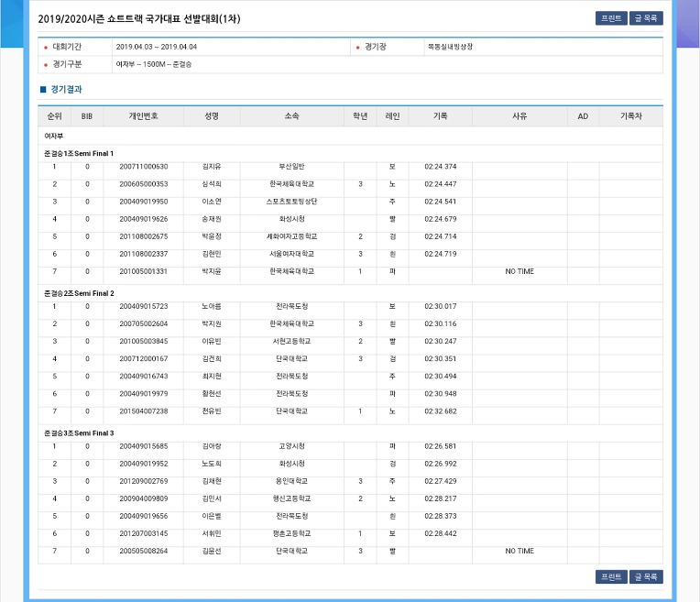Click the '사유' column header

tap(520, 116)
